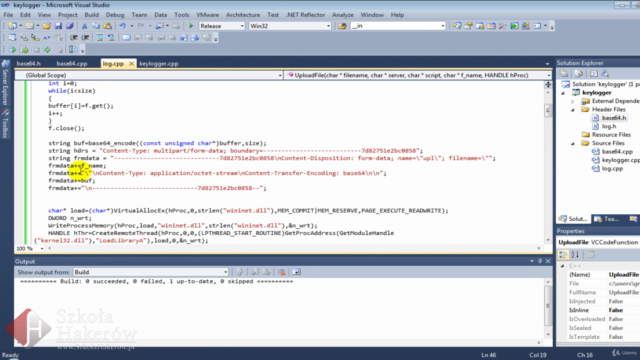Toggle bookmark using the bookmark icon

point(126,38)
